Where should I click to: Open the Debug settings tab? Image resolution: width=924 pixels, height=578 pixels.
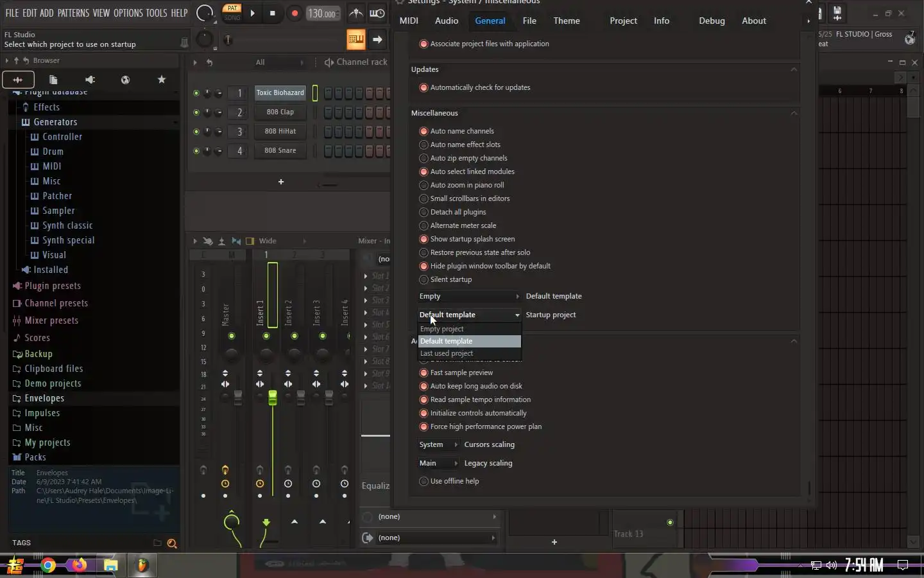(x=712, y=21)
